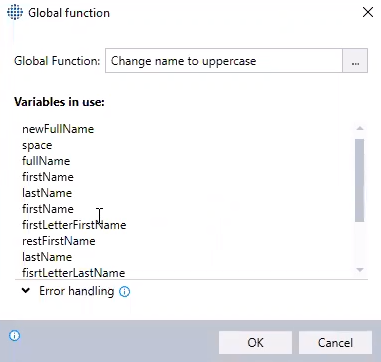Select the first lastName entry
The height and width of the screenshot is (362, 381).
point(47,193)
